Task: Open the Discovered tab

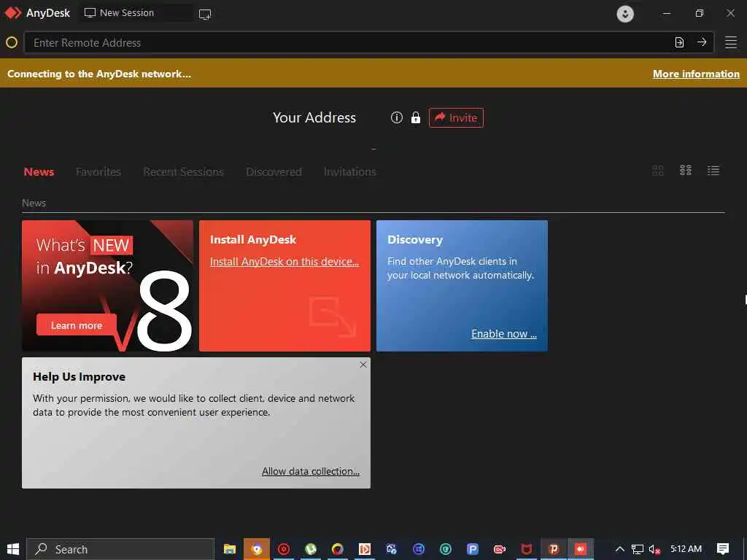Action: coord(274,172)
